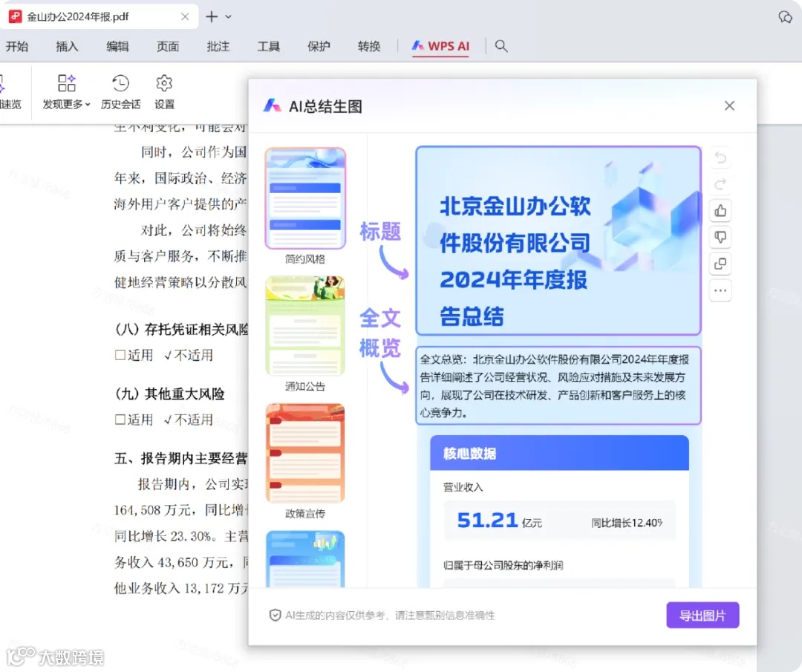This screenshot has width=802, height=672.
Task: Open the more options ellipsis icon
Action: coord(720,290)
